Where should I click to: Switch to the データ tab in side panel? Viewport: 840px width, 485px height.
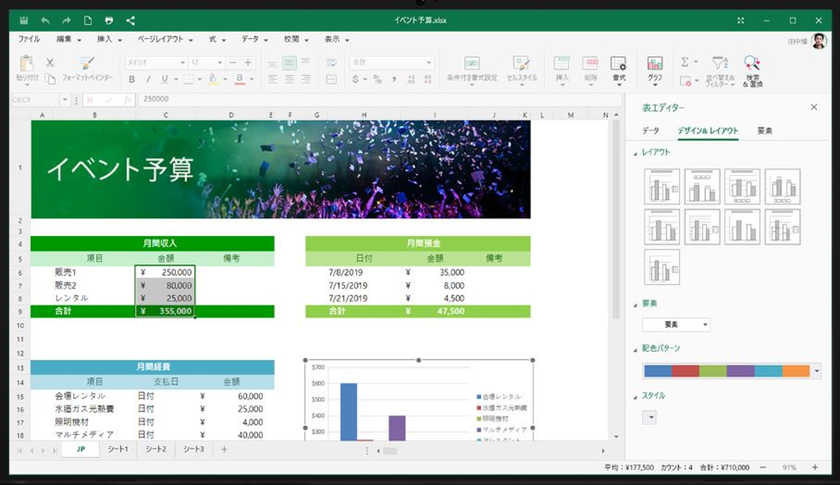click(651, 131)
